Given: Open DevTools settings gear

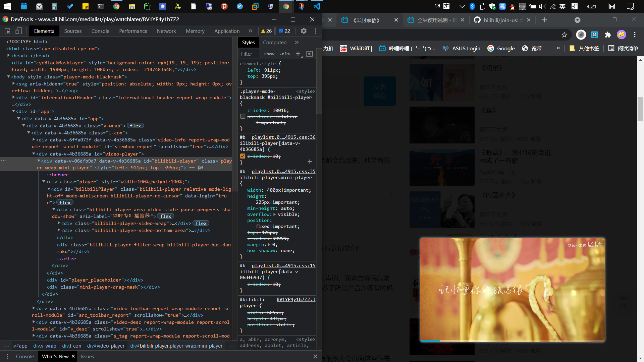Looking at the screenshot, I should point(304,31).
